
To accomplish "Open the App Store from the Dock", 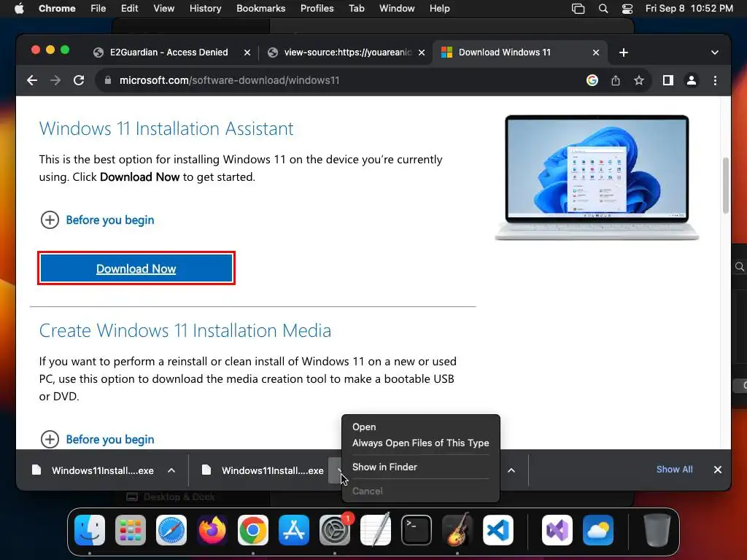I will (x=294, y=530).
